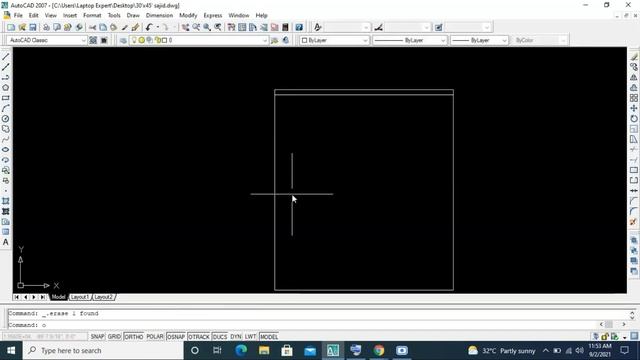Activate Pan Realtime icon
This screenshot has width=640, height=360.
pyautogui.click(x=185, y=27)
